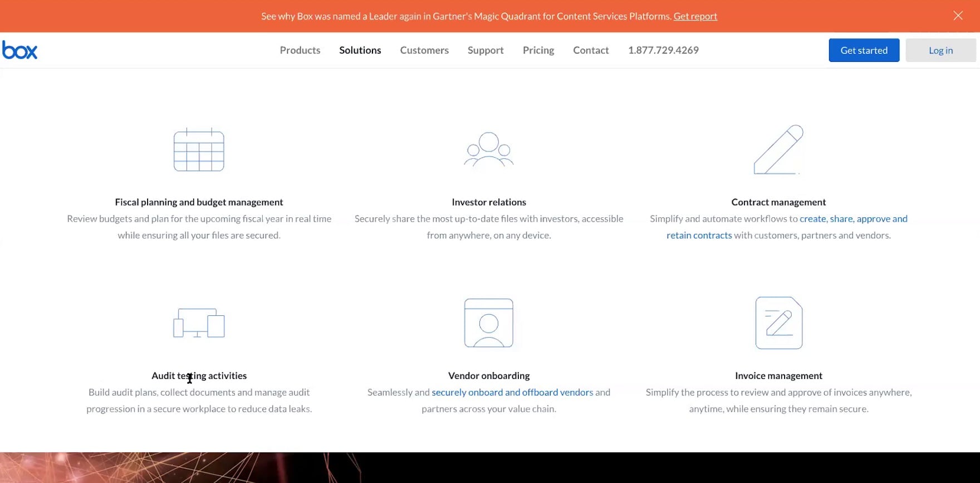The width and height of the screenshot is (980, 483).
Task: Click the 1.877.729.4269 phone number
Action: pos(663,50)
